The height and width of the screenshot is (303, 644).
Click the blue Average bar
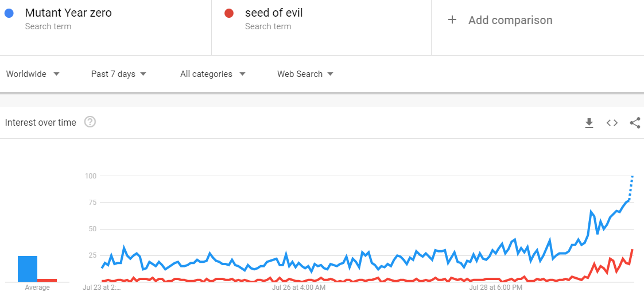[28, 269]
